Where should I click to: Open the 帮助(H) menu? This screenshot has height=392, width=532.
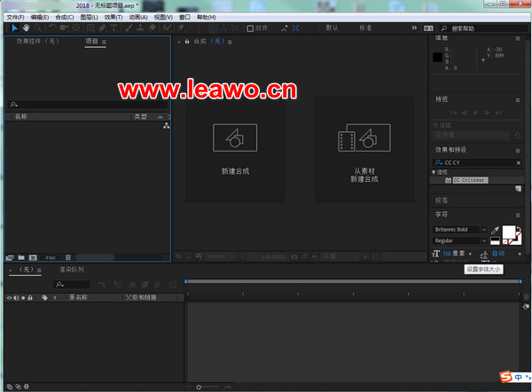207,18
